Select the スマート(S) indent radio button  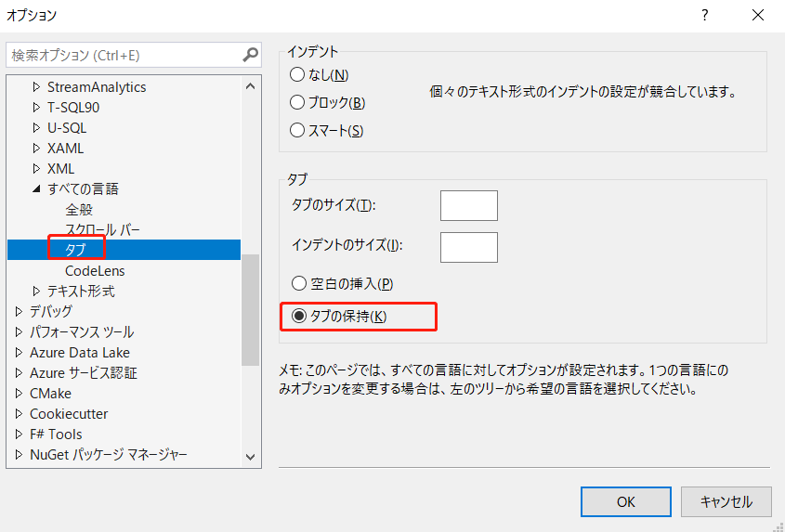[x=297, y=131]
